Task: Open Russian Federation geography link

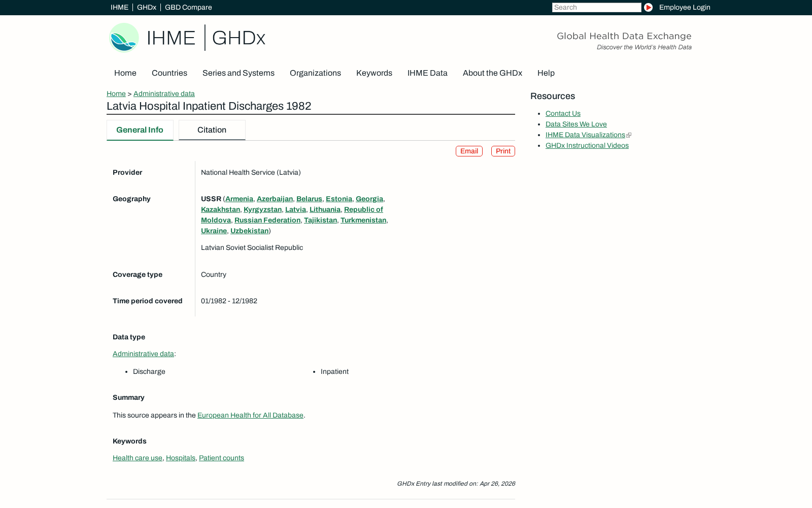Action: pos(267,220)
